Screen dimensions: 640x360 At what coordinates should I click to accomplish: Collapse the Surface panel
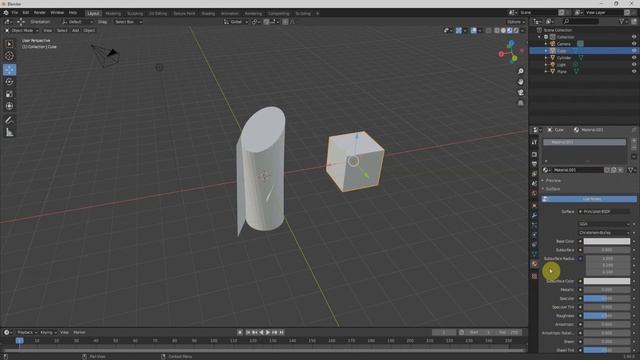[552, 189]
